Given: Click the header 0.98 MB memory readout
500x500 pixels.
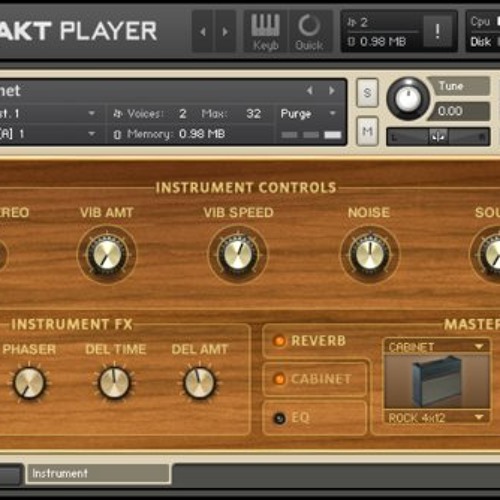Looking at the screenshot, I should [383, 42].
